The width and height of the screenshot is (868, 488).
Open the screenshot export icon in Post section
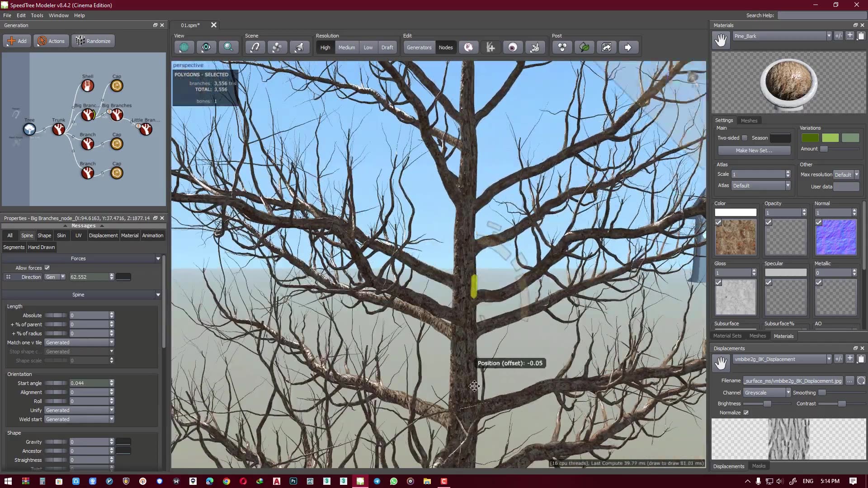[x=607, y=47]
